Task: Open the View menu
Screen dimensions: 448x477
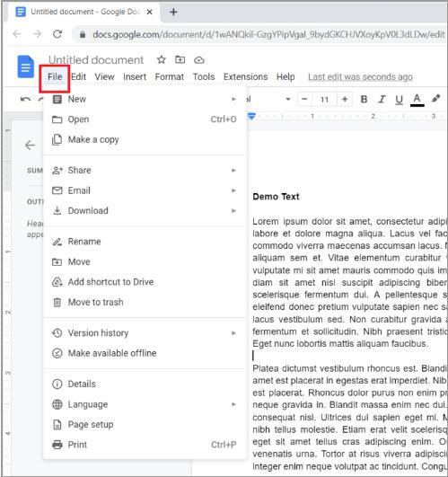Action: click(104, 76)
